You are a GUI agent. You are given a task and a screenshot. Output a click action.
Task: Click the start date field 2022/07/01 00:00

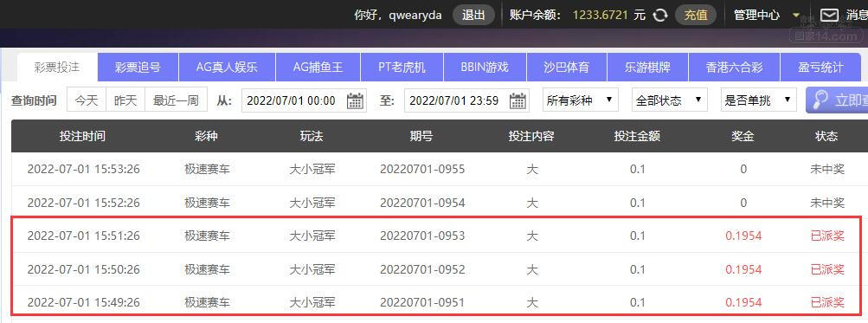304,100
